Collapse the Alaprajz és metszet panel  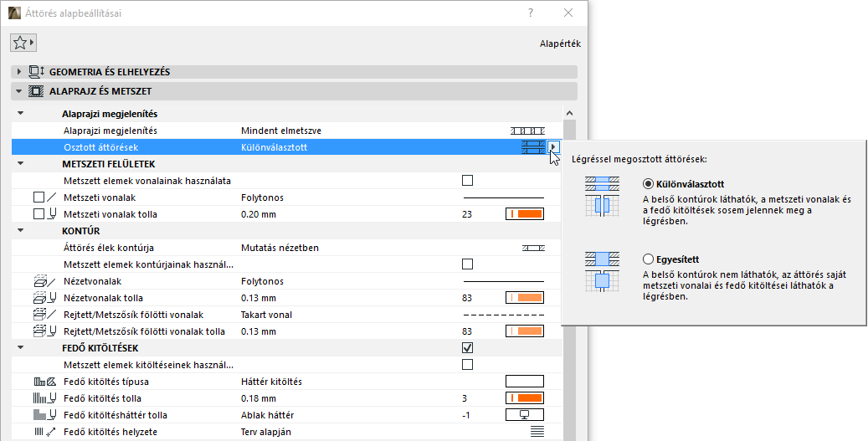(x=19, y=90)
